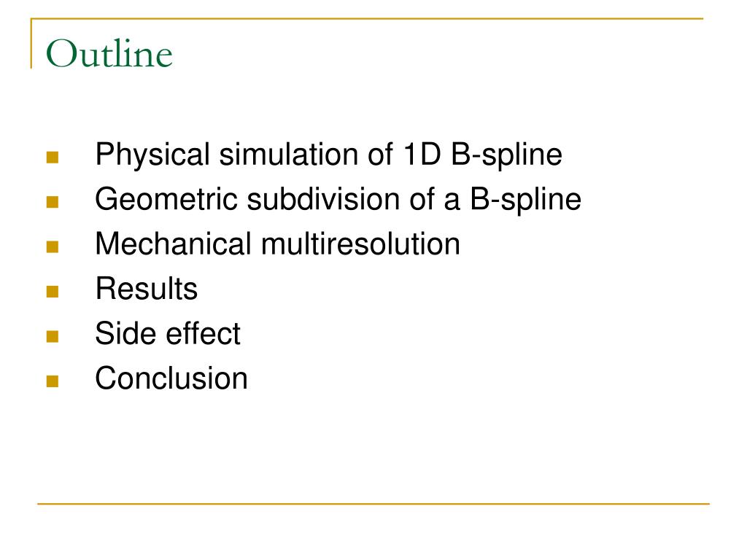
Task: Click the Results list item
Action: click(147, 289)
